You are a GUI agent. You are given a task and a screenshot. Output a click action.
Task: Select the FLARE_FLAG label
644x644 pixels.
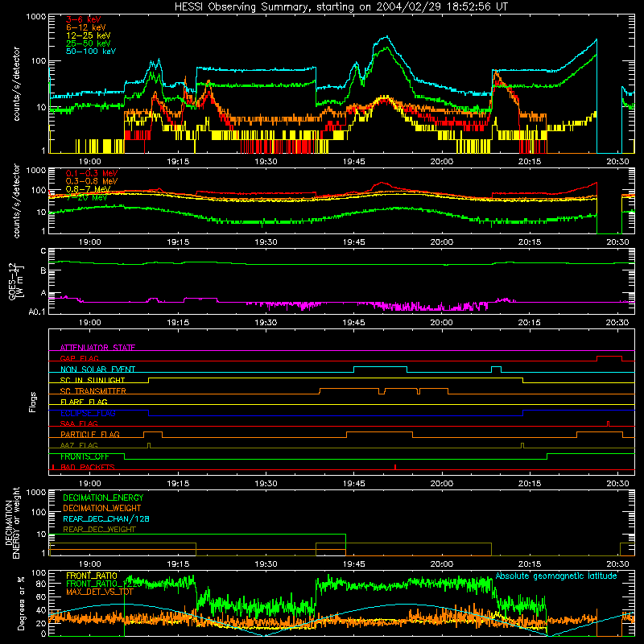[x=84, y=402]
